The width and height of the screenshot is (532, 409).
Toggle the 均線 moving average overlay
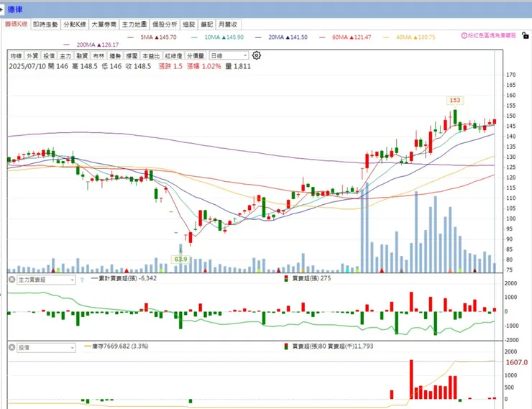tap(16, 55)
